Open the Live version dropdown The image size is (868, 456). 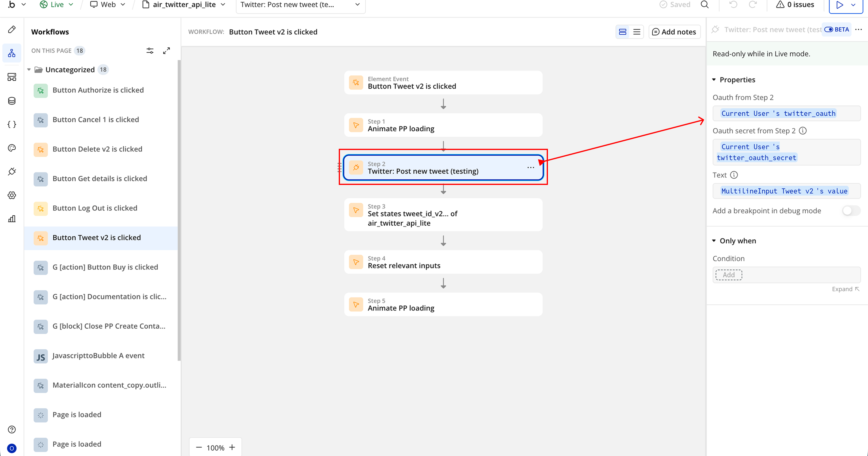click(57, 5)
